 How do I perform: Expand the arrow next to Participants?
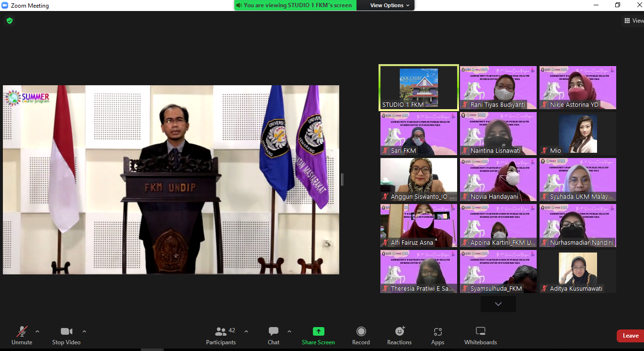click(246, 331)
